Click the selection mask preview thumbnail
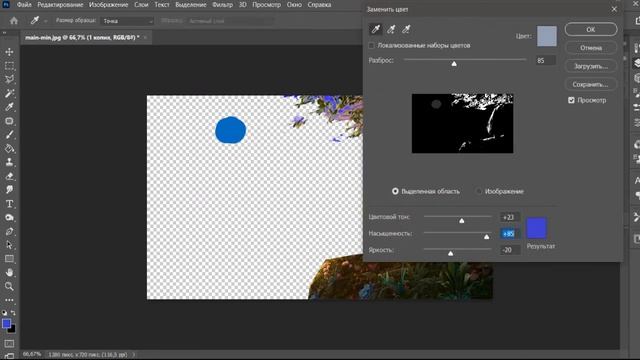This screenshot has width=640, height=360. [x=462, y=124]
